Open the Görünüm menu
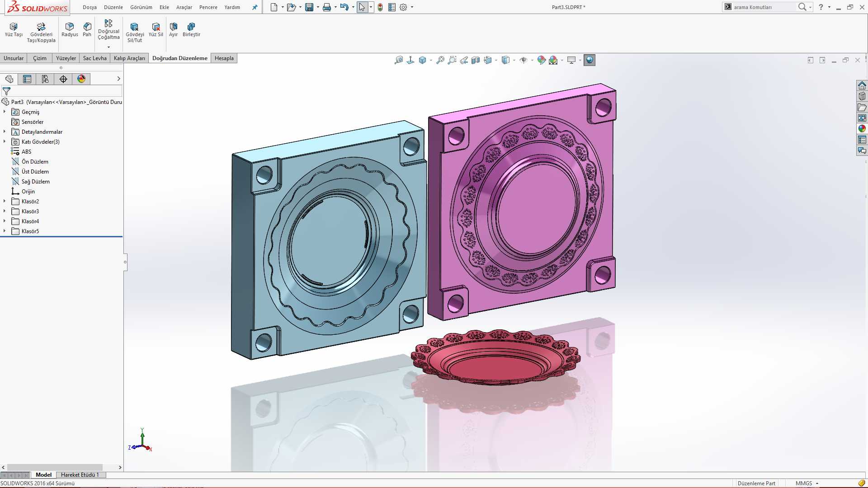Screen dimensions: 868x488 pos(141,7)
